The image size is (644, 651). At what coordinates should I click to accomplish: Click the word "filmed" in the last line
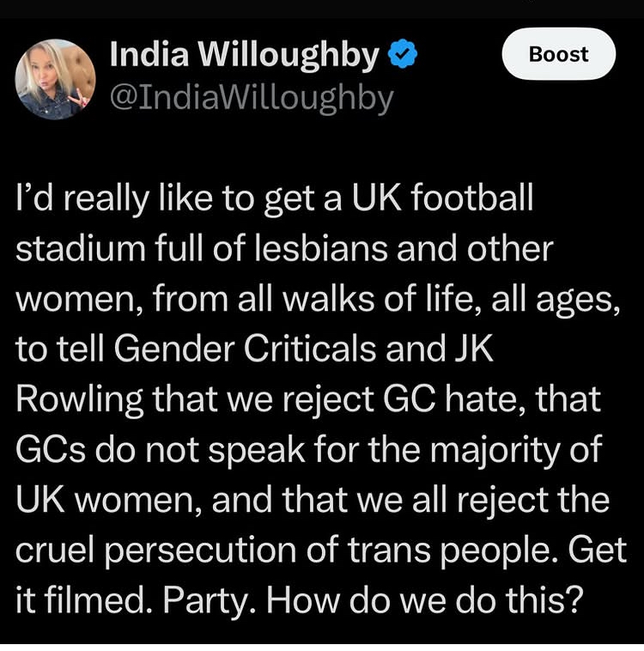point(88,600)
